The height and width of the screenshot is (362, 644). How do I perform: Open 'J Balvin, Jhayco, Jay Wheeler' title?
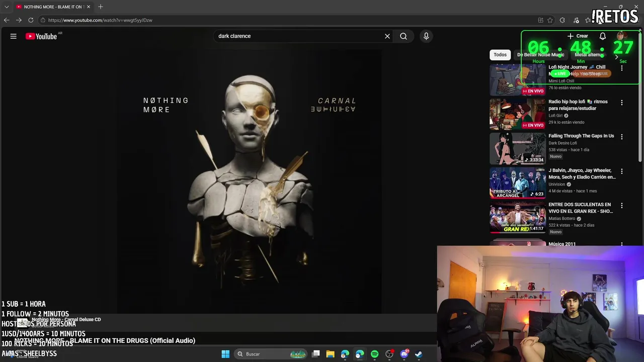tap(582, 174)
